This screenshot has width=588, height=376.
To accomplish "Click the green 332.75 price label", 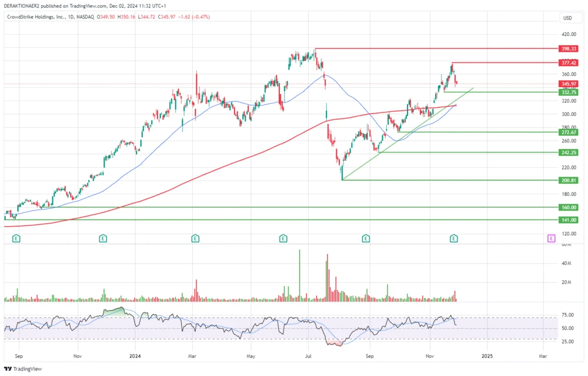I will pyautogui.click(x=569, y=92).
